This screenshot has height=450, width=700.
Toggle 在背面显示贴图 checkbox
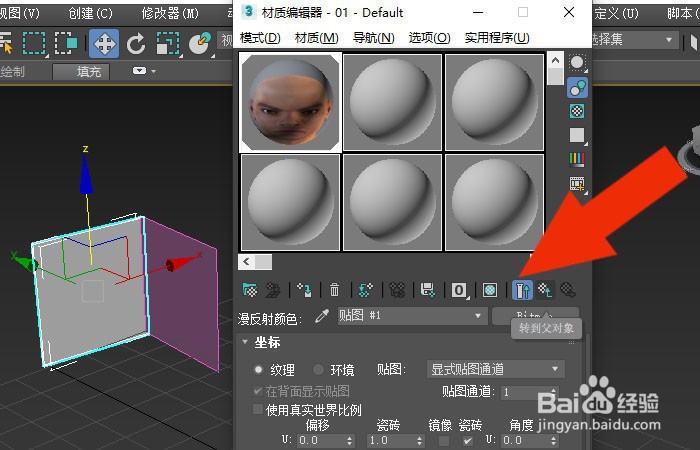258,392
